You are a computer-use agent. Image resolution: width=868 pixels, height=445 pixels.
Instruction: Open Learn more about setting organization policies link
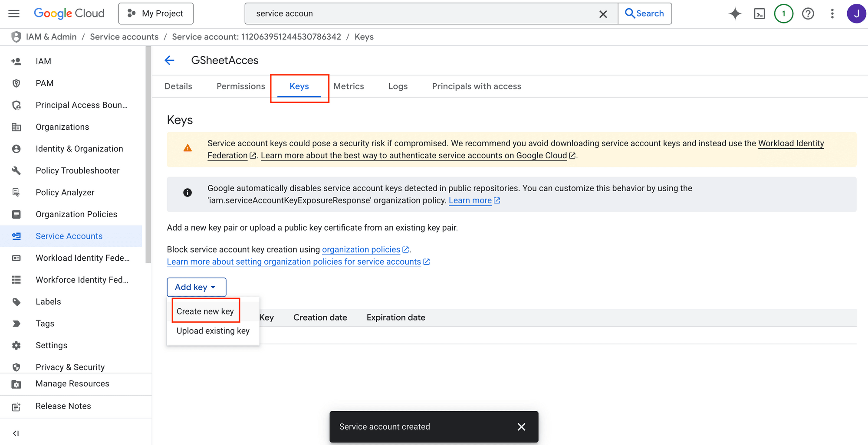pos(298,262)
